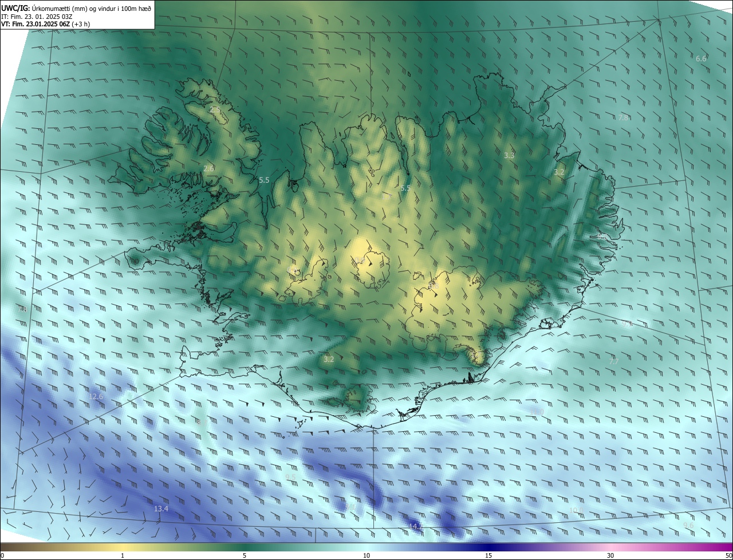The width and height of the screenshot is (733, 560).
Task: Click the '15' tick on the color scale
Action: tap(488, 555)
